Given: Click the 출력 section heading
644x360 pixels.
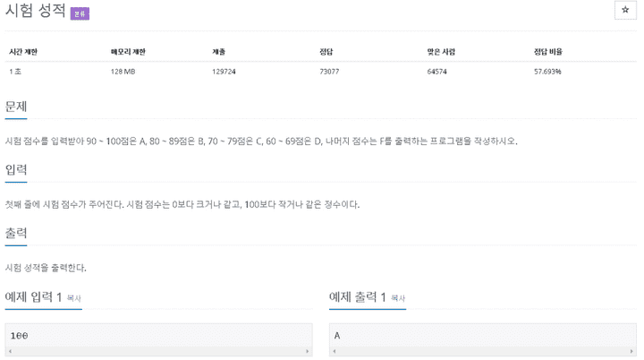Looking at the screenshot, I should pyautogui.click(x=16, y=233).
